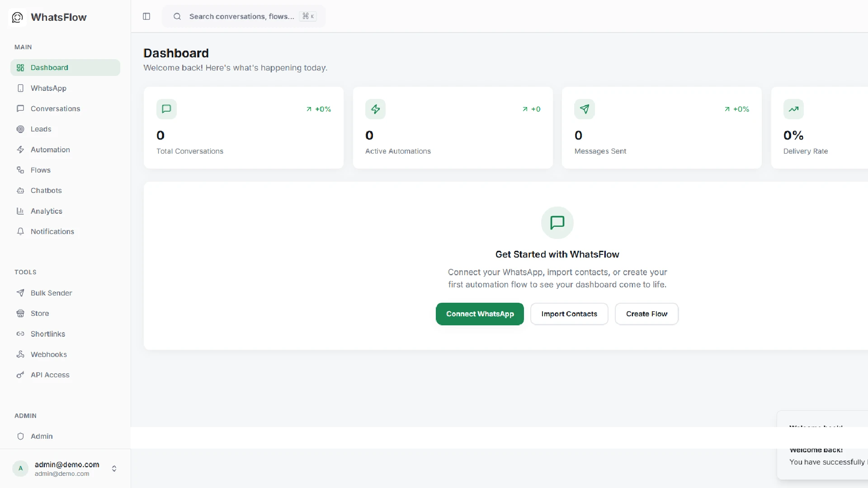Click the Dashboard page heading
The width and height of the screenshot is (868, 488).
[x=176, y=53]
